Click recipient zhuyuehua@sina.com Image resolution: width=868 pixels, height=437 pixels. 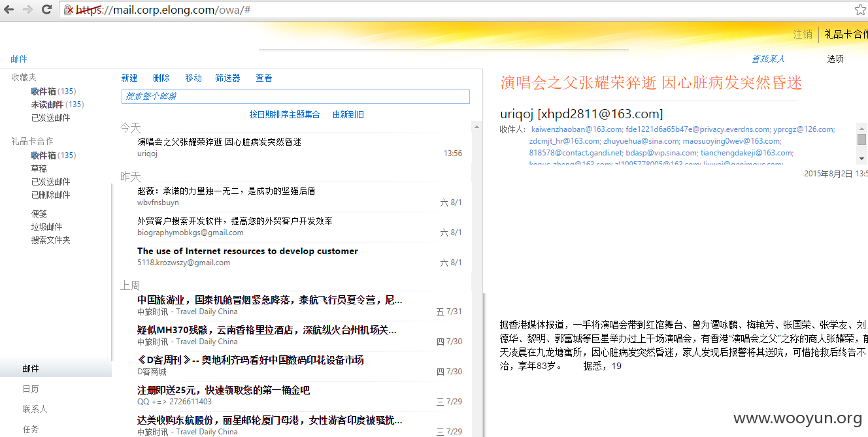[x=641, y=140]
